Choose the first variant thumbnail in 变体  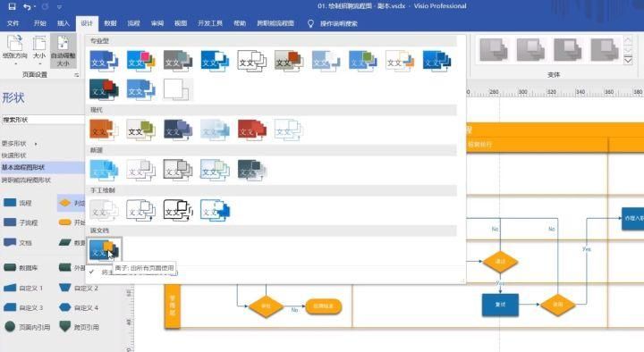coord(494,50)
